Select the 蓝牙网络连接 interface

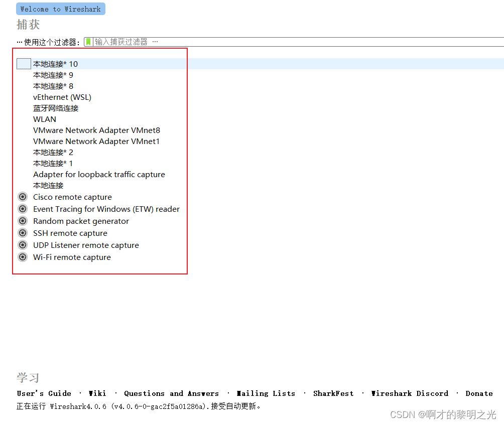[x=56, y=108]
